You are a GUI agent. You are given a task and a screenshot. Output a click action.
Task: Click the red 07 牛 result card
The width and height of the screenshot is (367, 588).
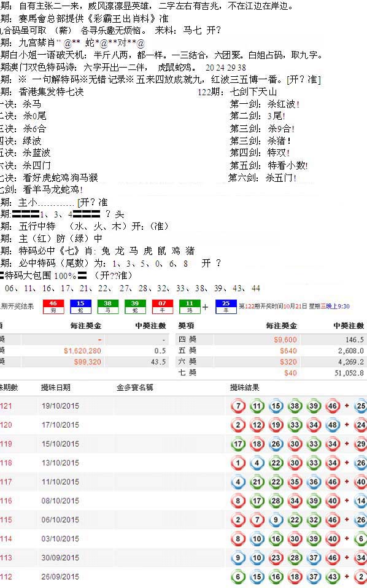tap(162, 307)
